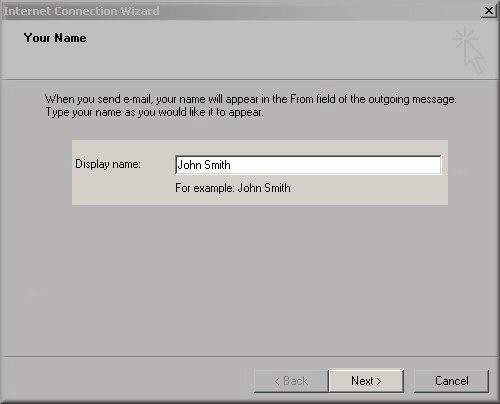Click the For example: John Smith hint
The width and height of the screenshot is (500, 404).
[233, 188]
